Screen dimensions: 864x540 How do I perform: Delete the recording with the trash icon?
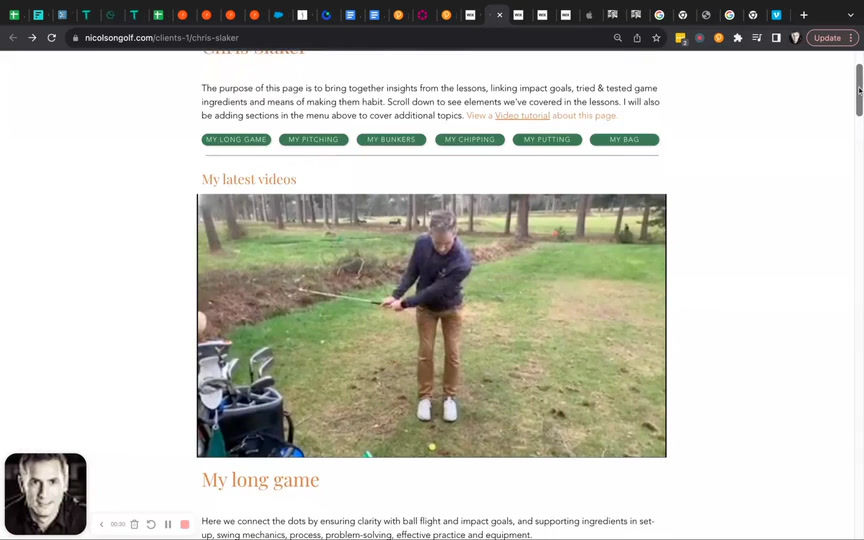134,524
